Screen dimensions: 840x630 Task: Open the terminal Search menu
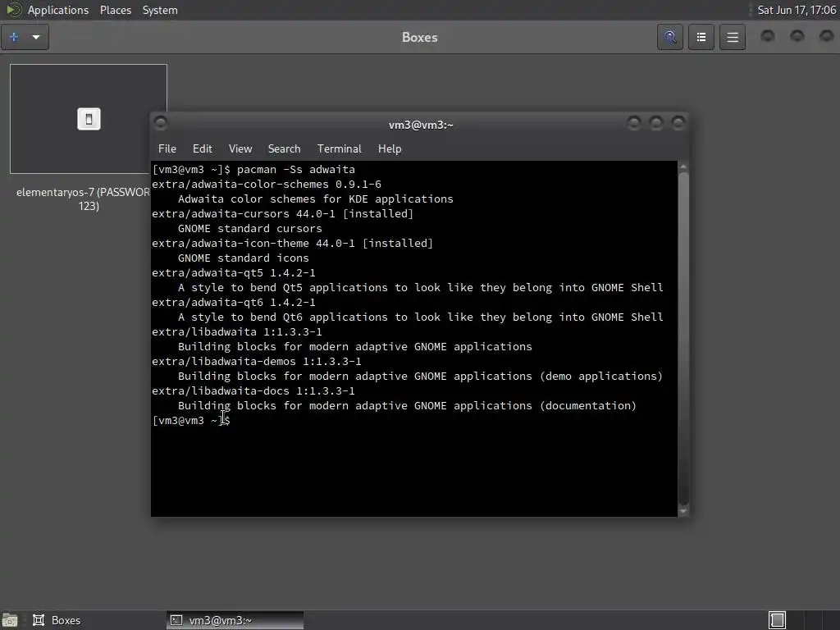click(x=284, y=148)
